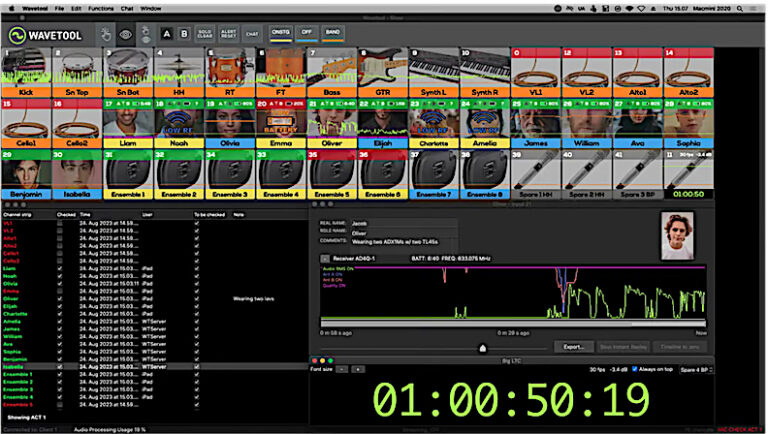Select the touch-and-eye combined mode icon

[x=145, y=35]
